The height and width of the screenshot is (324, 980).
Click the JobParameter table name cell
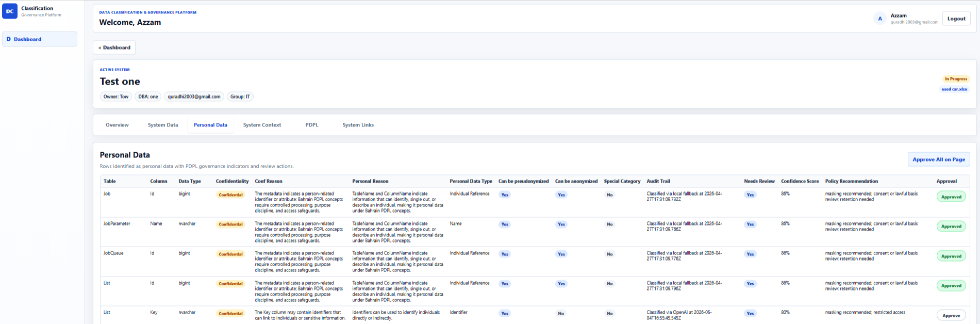click(x=117, y=224)
